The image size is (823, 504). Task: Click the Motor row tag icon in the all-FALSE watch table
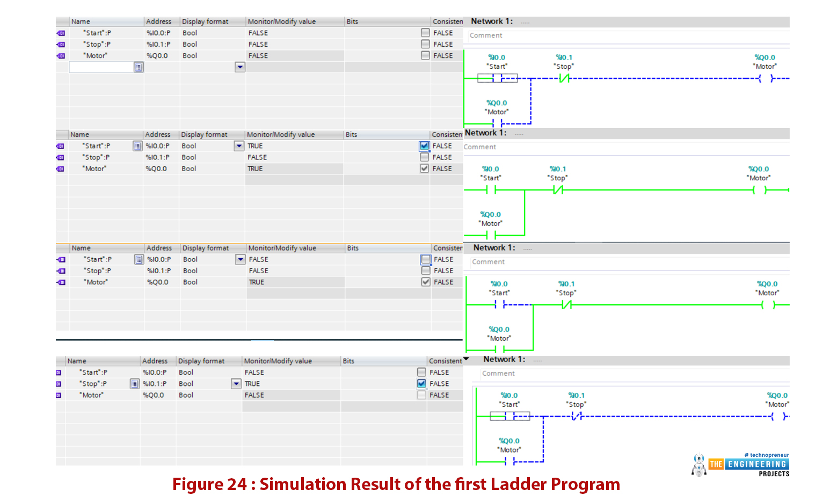(x=61, y=56)
